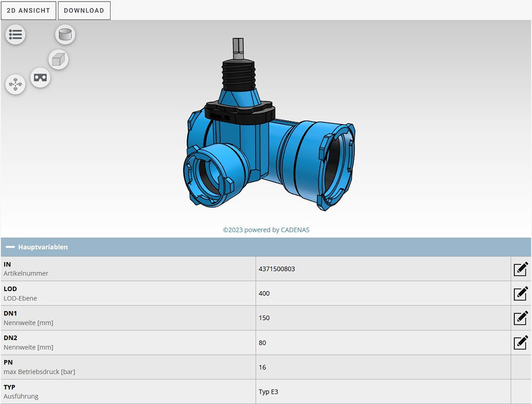Select the DN2 value 80
Viewport: 532px width, 404px height.
[x=262, y=343]
